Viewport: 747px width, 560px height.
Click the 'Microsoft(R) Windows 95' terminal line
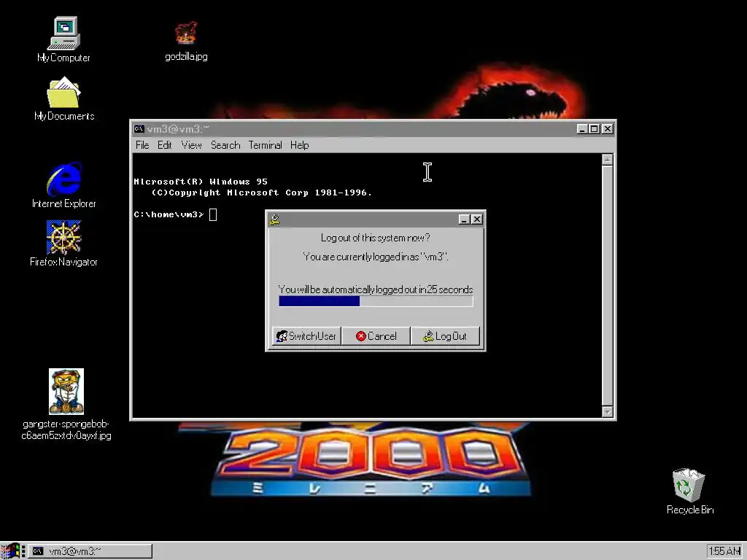pos(201,182)
